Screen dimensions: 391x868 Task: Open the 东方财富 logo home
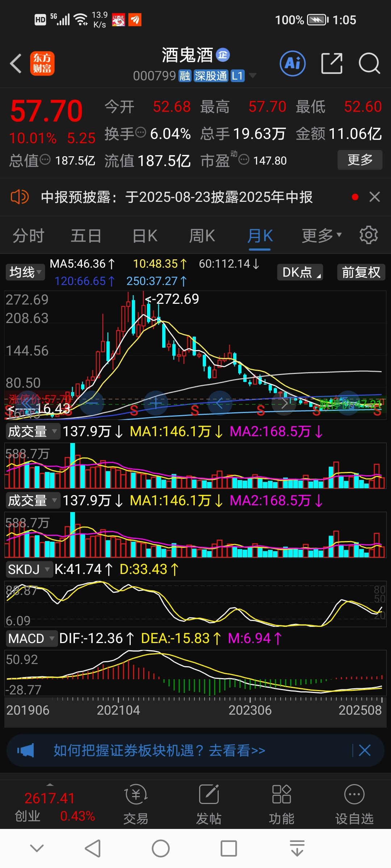42,63
